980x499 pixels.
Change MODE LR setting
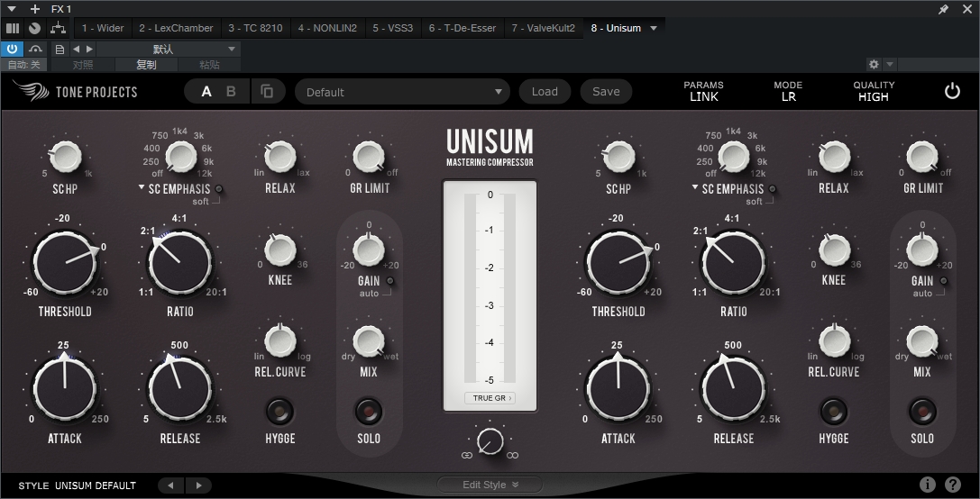pos(788,91)
